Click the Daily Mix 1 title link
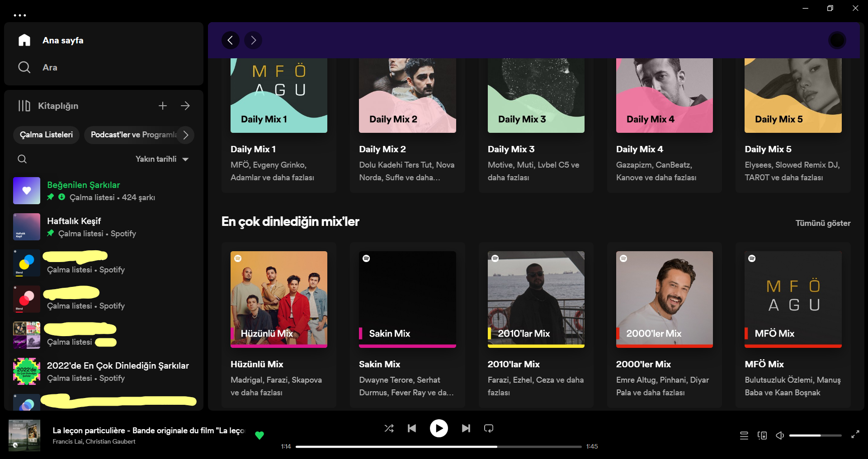The width and height of the screenshot is (868, 459). pos(253,149)
